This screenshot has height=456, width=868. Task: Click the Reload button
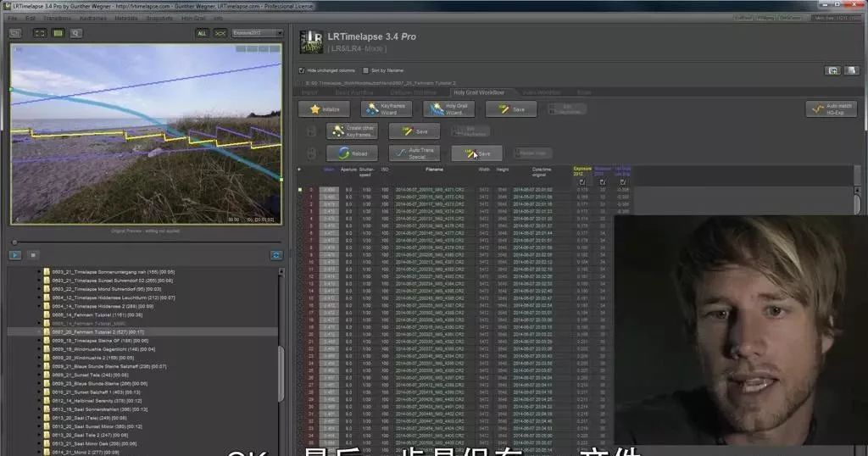tap(352, 153)
